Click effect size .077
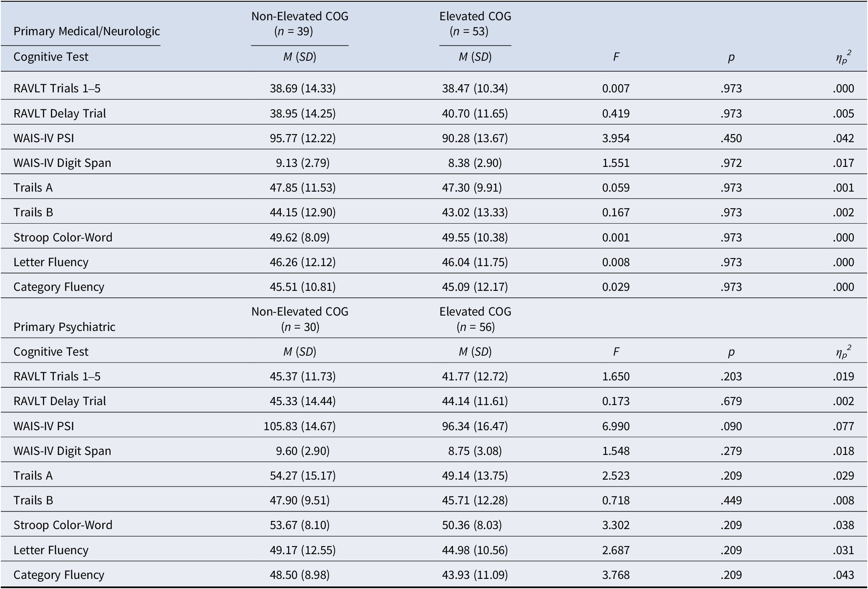868x589 pixels. [844, 426]
